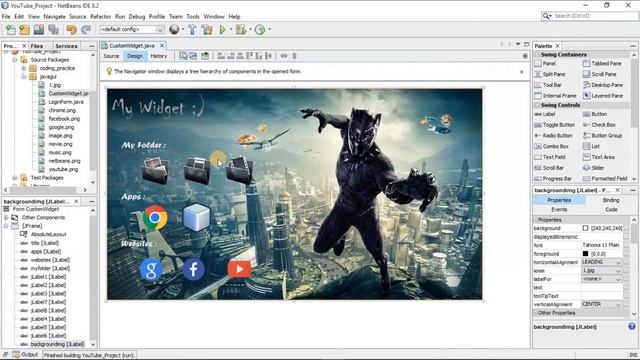Collapse the javagui package node
The width and height of the screenshot is (640, 360).
(24, 77)
